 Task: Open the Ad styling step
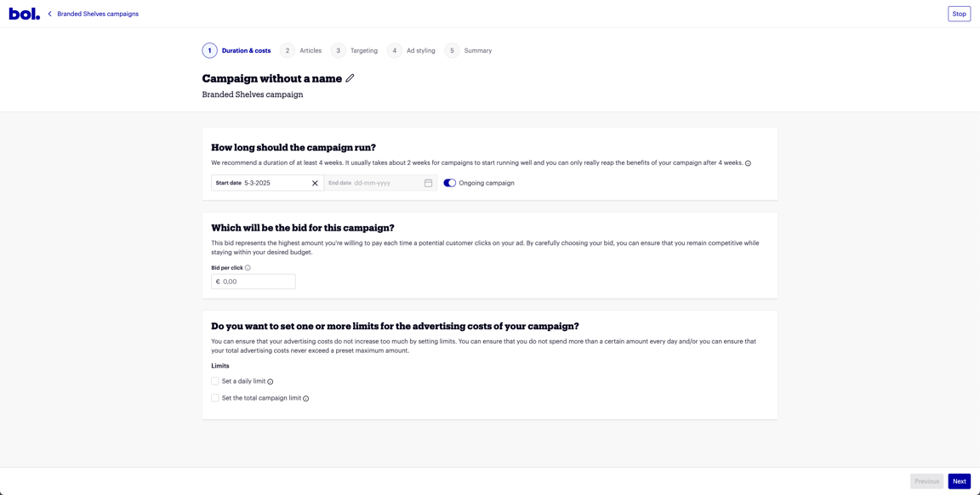pyautogui.click(x=412, y=51)
